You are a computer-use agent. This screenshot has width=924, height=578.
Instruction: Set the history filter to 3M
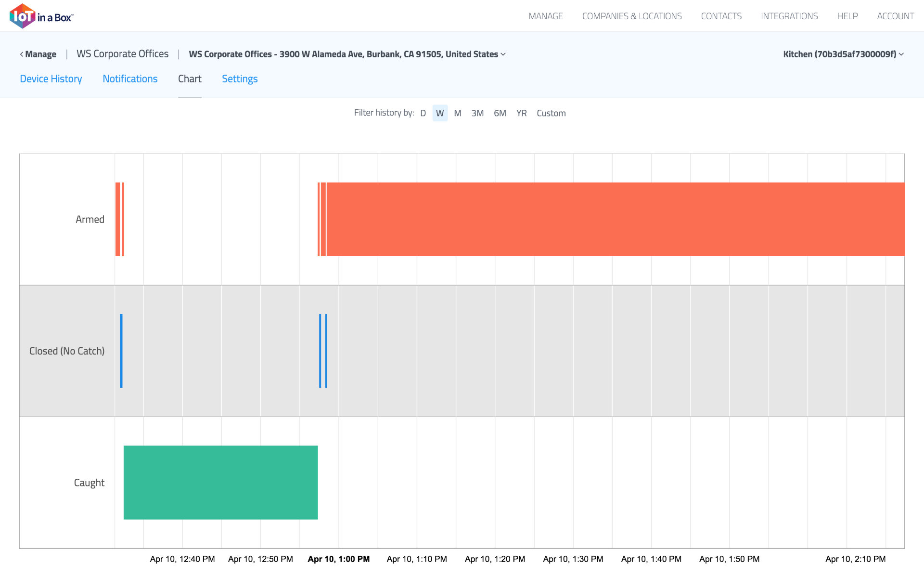[477, 113]
